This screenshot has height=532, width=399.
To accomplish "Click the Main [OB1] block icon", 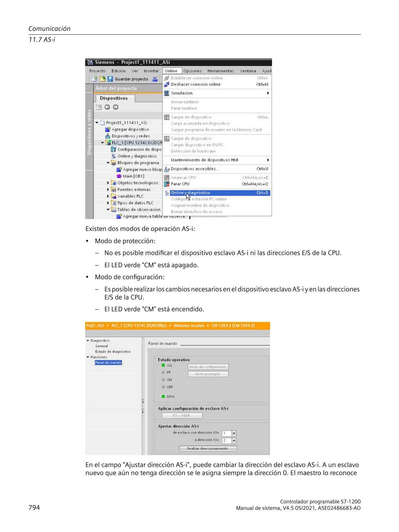I will click(x=119, y=176).
